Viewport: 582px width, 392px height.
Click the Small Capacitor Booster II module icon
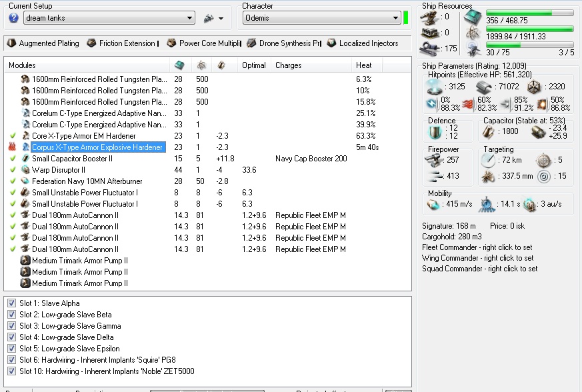point(25,159)
